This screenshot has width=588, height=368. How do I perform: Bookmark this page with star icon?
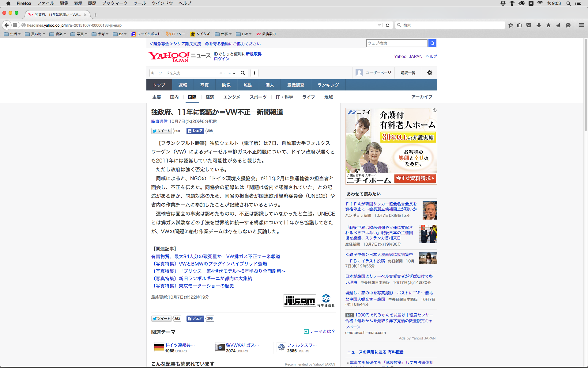point(511,25)
